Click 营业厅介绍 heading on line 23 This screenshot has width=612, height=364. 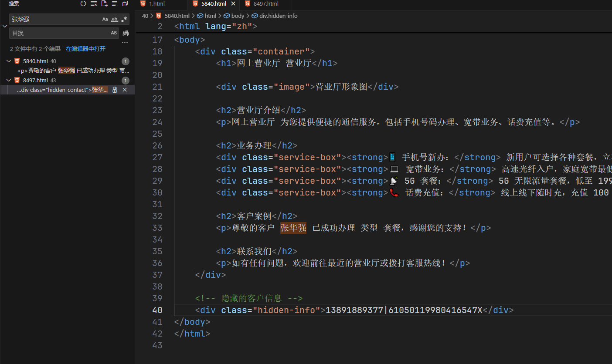pyautogui.click(x=258, y=110)
